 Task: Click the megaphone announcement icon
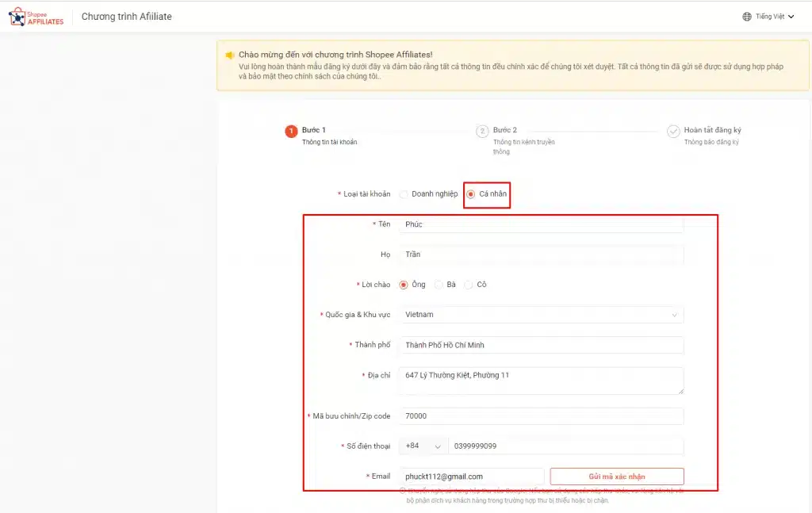tap(229, 56)
